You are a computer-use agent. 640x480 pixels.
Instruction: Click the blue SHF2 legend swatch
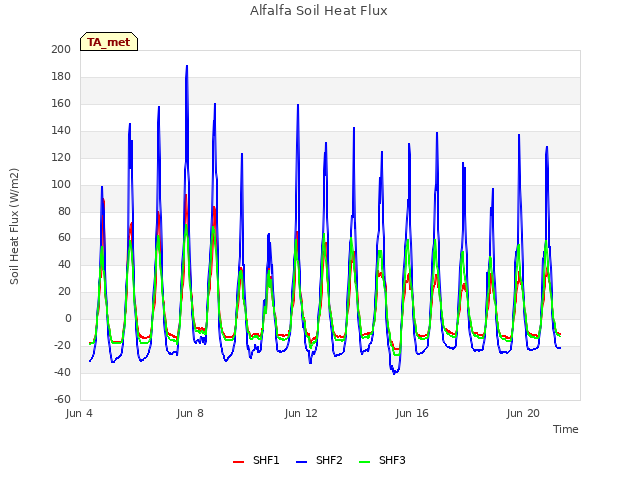click(301, 462)
